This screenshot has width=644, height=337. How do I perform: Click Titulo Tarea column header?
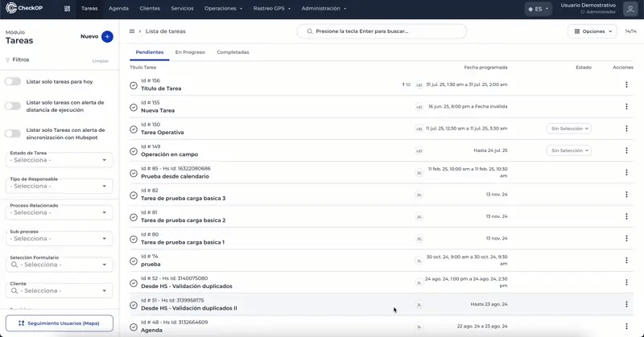tap(143, 68)
